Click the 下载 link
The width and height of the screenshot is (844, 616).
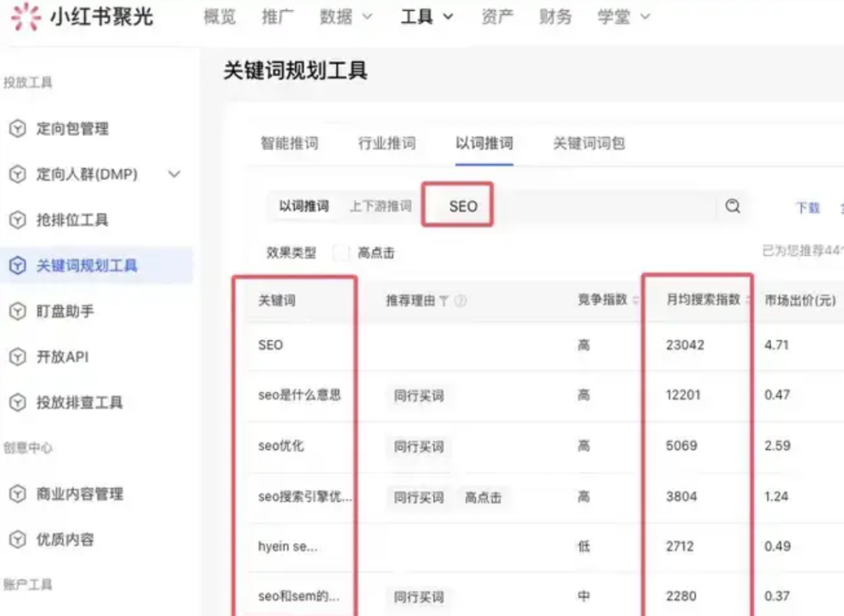(807, 208)
